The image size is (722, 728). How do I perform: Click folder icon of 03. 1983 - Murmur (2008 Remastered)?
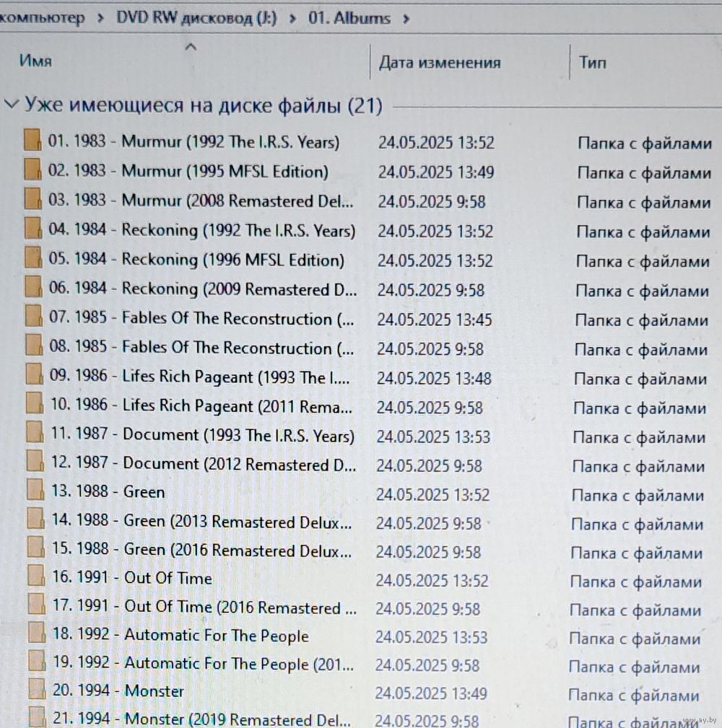(x=33, y=198)
